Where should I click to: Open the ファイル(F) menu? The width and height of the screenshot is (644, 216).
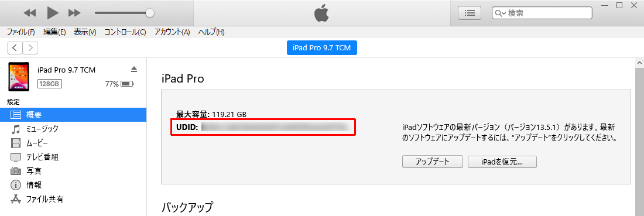tap(20, 32)
